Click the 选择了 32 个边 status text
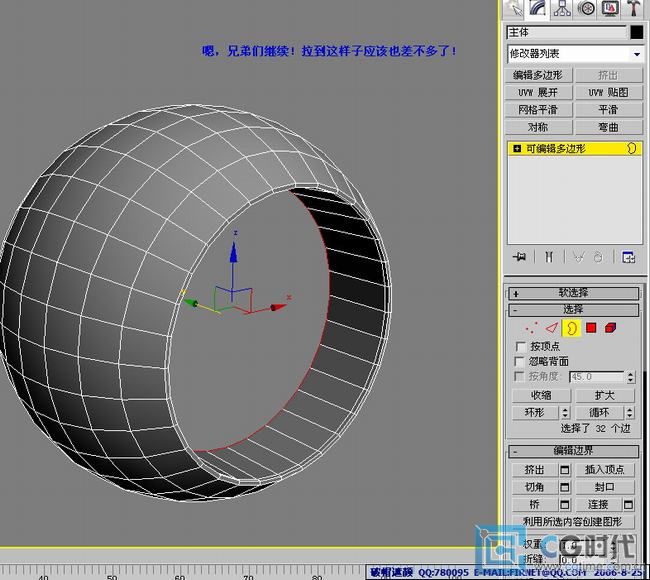The height and width of the screenshot is (580, 650). tap(595, 428)
